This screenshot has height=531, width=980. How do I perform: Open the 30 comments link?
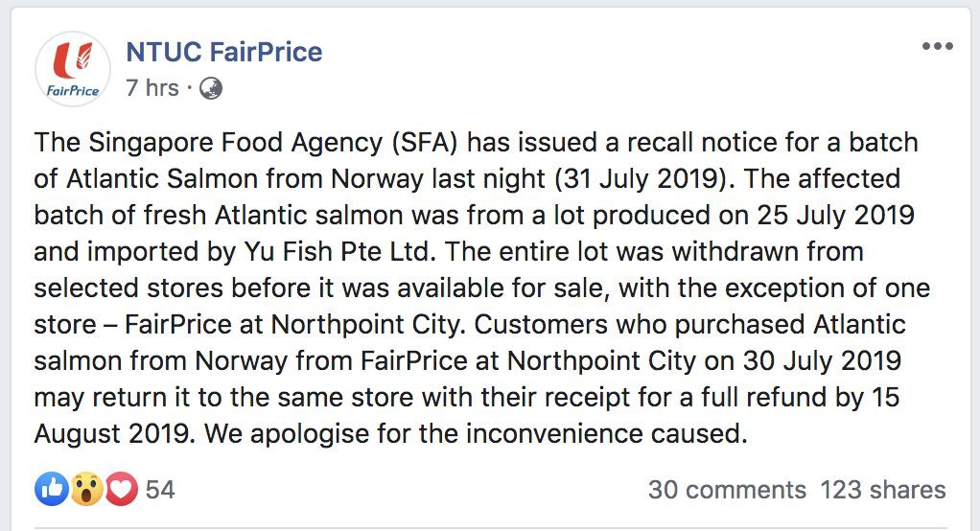click(726, 490)
